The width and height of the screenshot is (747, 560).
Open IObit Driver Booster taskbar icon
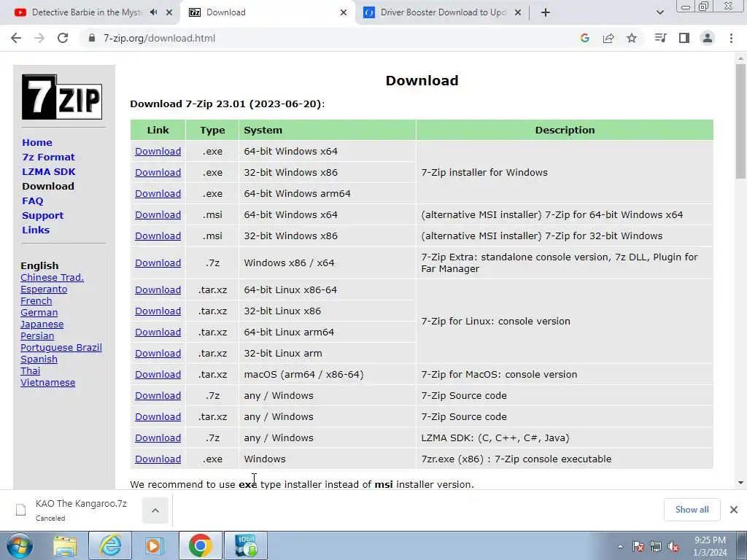click(246, 545)
